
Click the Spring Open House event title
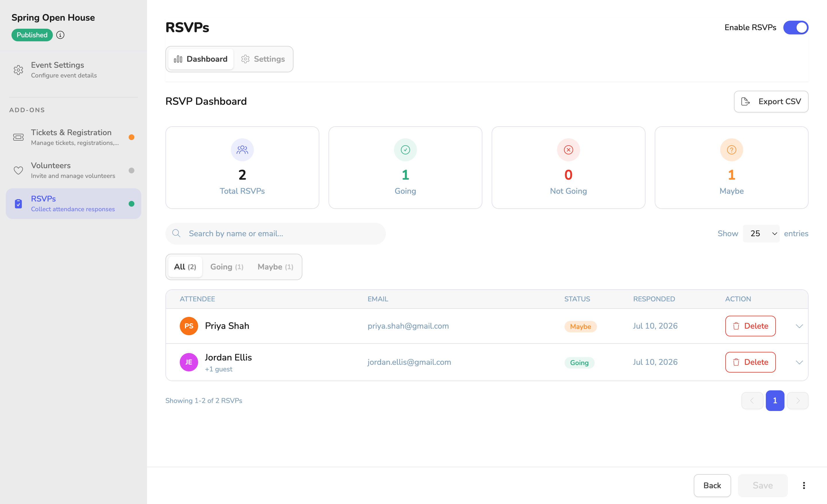53,18
